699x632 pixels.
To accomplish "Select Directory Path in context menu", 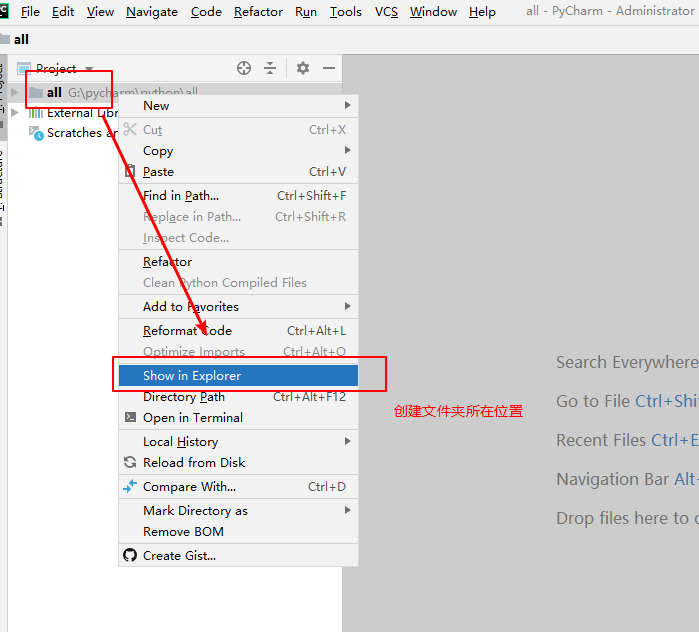I will 238,397.
